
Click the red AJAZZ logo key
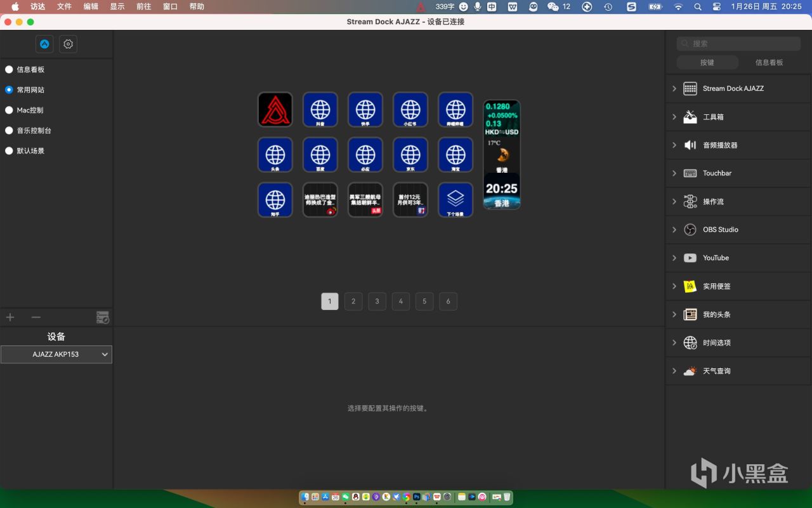275,109
